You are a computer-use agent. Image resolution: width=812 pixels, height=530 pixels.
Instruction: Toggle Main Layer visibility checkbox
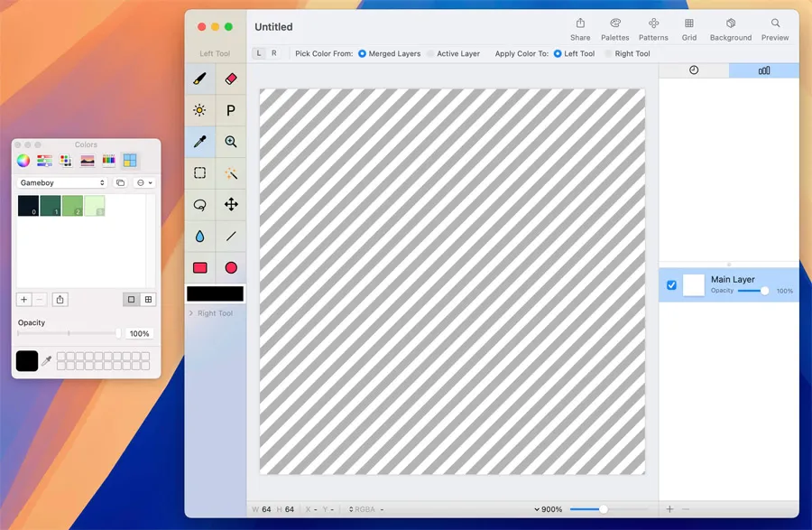[671, 285]
